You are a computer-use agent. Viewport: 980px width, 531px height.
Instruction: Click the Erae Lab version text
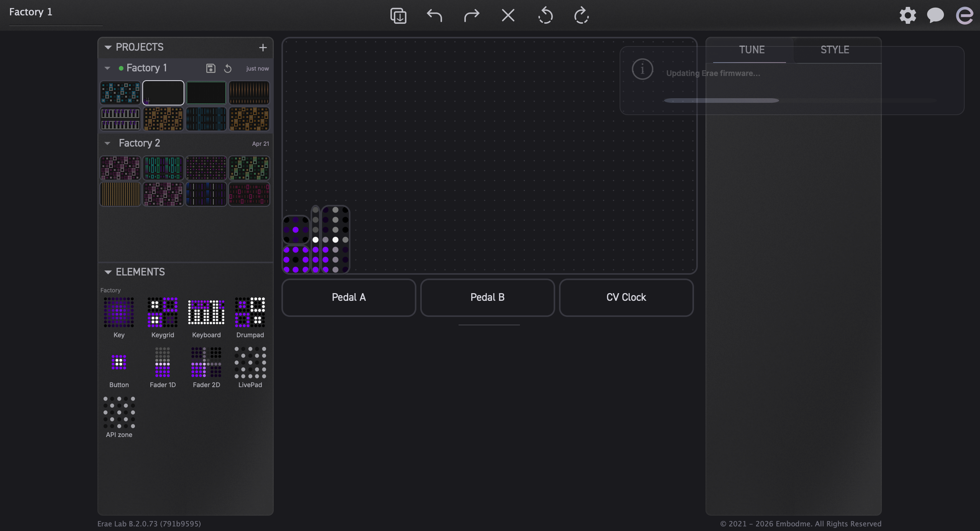(x=149, y=524)
